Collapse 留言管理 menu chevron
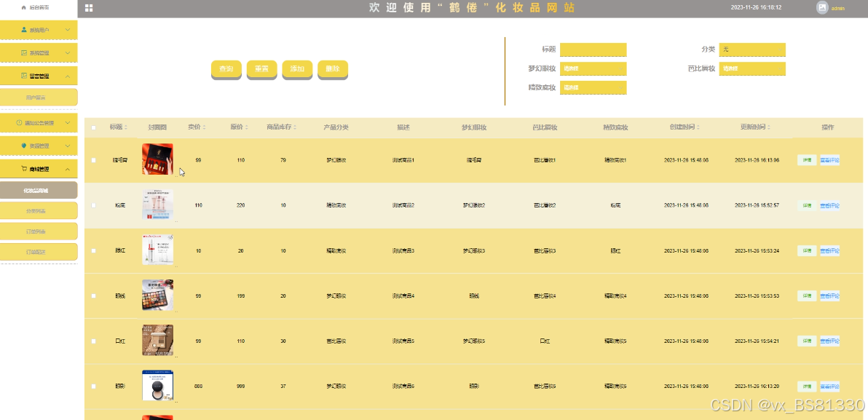Image resolution: width=868 pixels, height=420 pixels. [68, 76]
